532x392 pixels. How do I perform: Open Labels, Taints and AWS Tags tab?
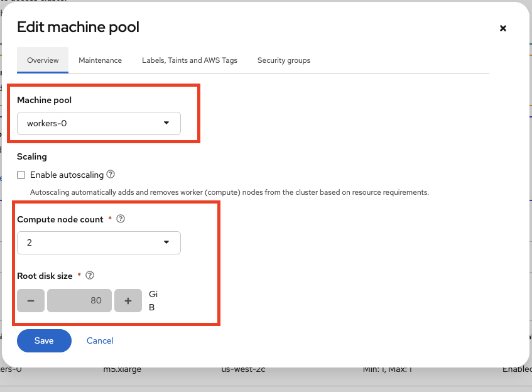[x=190, y=60]
